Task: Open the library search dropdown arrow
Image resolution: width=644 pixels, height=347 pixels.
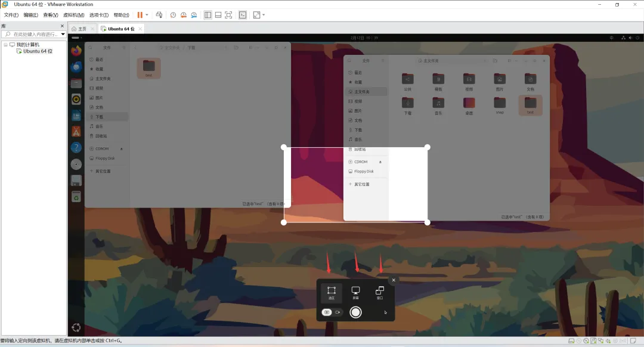Action: coord(63,34)
